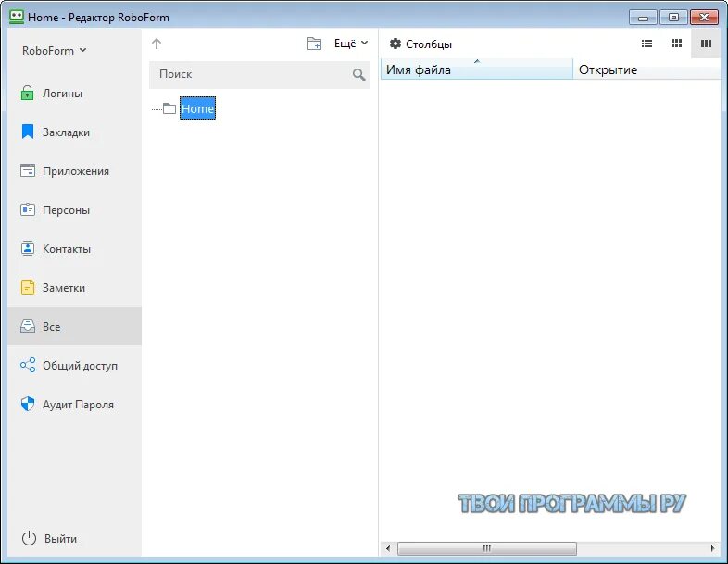
Task: Click the yellow Заметки note icon
Action: (x=28, y=287)
